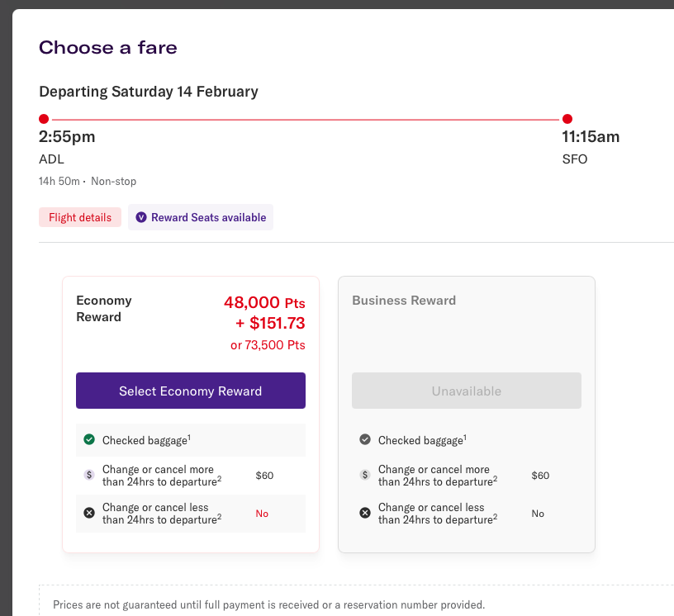Click the Business dollar fee icon

365,475
